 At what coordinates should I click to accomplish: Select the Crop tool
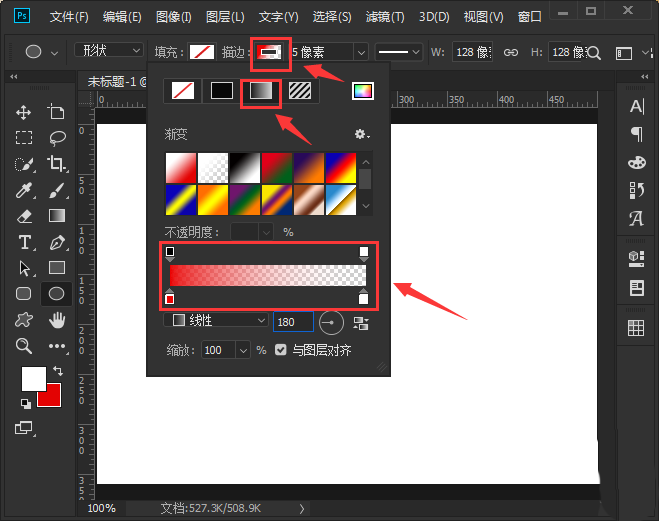pyautogui.click(x=57, y=164)
